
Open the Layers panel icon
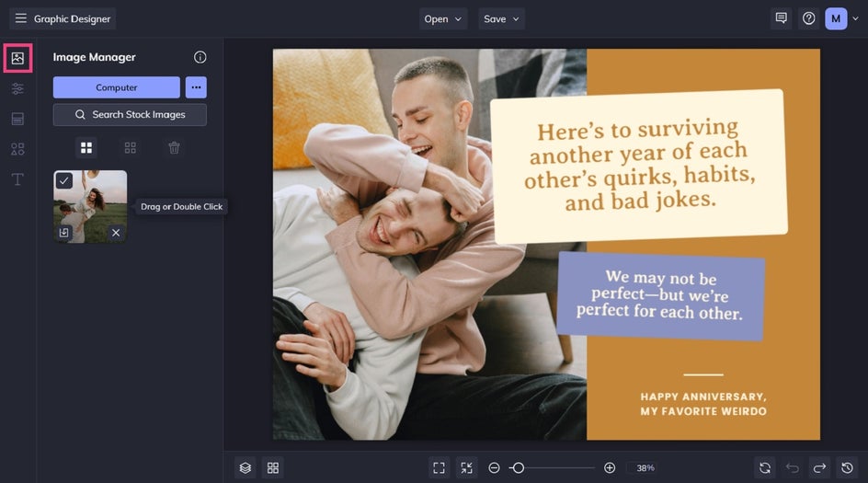point(246,468)
